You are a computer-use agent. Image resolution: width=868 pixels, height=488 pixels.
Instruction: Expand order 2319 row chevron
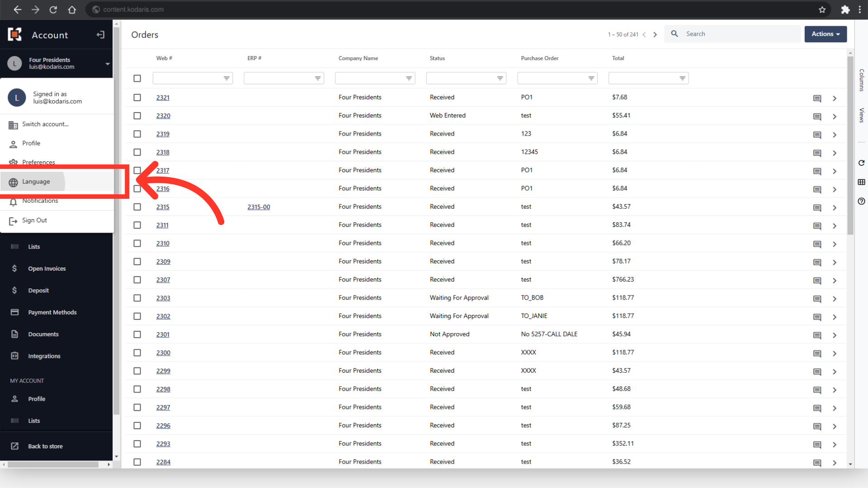click(835, 135)
